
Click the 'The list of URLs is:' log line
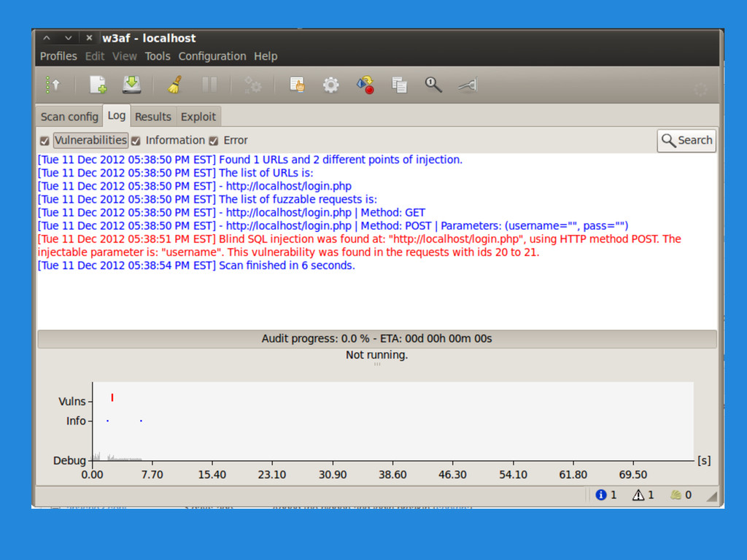pyautogui.click(x=175, y=173)
